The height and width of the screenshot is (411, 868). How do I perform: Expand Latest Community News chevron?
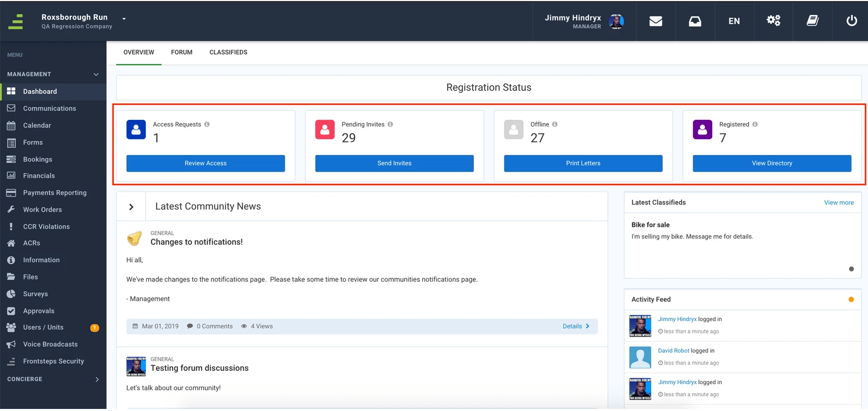131,207
